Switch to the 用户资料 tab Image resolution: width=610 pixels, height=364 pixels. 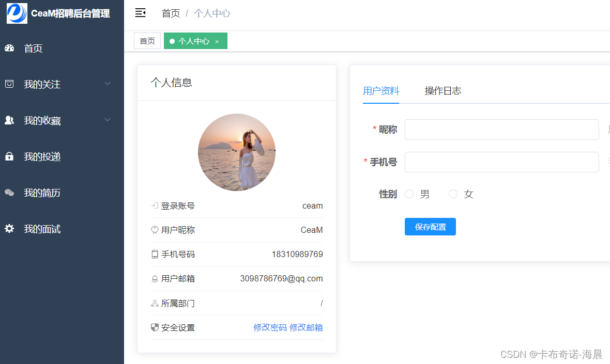tap(381, 91)
